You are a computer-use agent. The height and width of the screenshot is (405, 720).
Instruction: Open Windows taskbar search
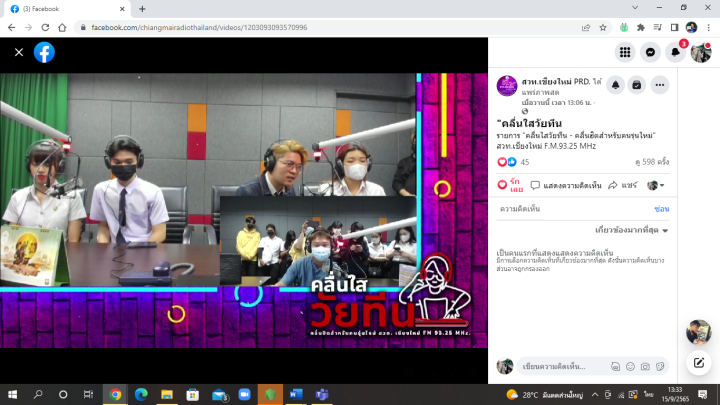tap(38, 394)
